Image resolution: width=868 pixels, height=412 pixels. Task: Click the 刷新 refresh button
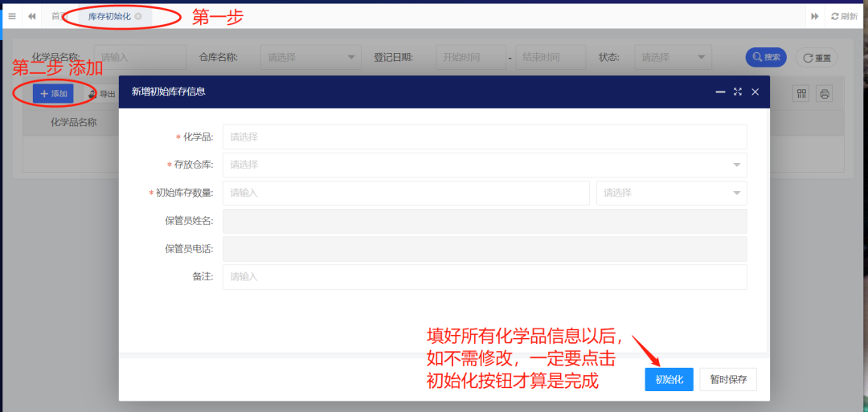point(844,16)
